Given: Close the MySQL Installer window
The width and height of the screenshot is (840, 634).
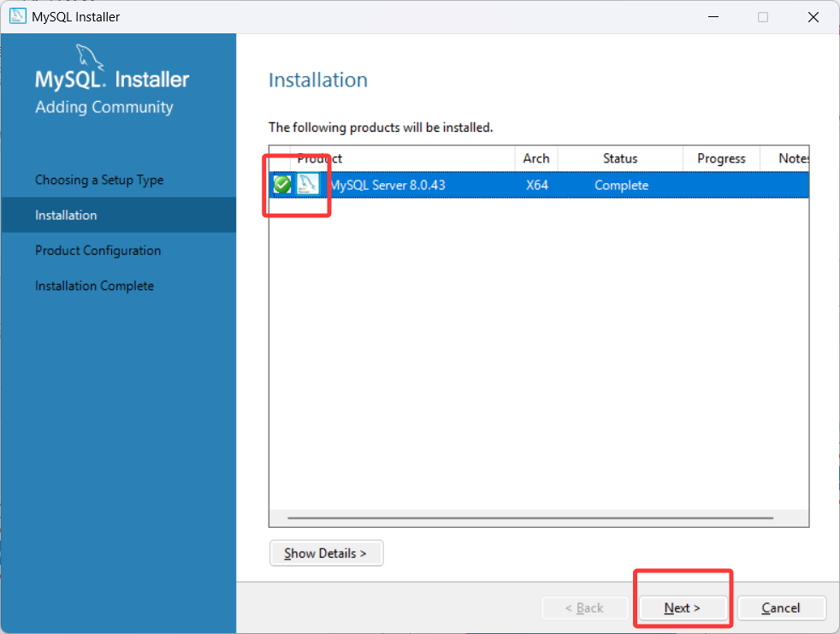Looking at the screenshot, I should [x=813, y=17].
